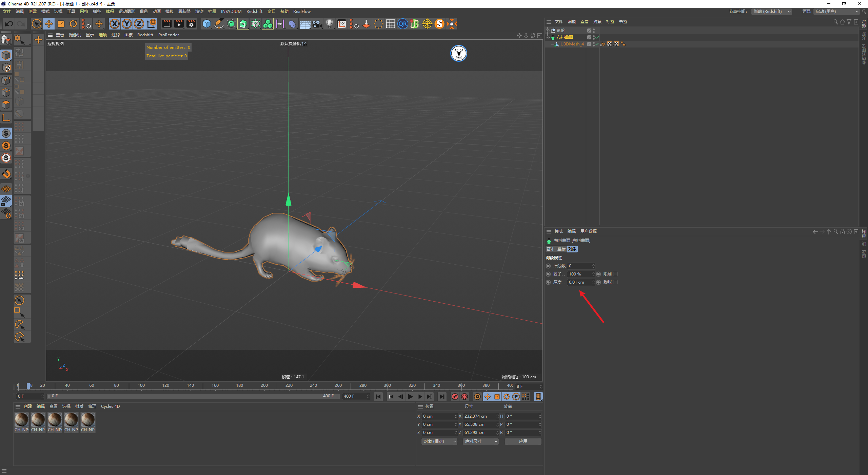The image size is (868, 475).
Task: Select the Rotate tool in top toolbar
Action: pyautogui.click(x=73, y=24)
